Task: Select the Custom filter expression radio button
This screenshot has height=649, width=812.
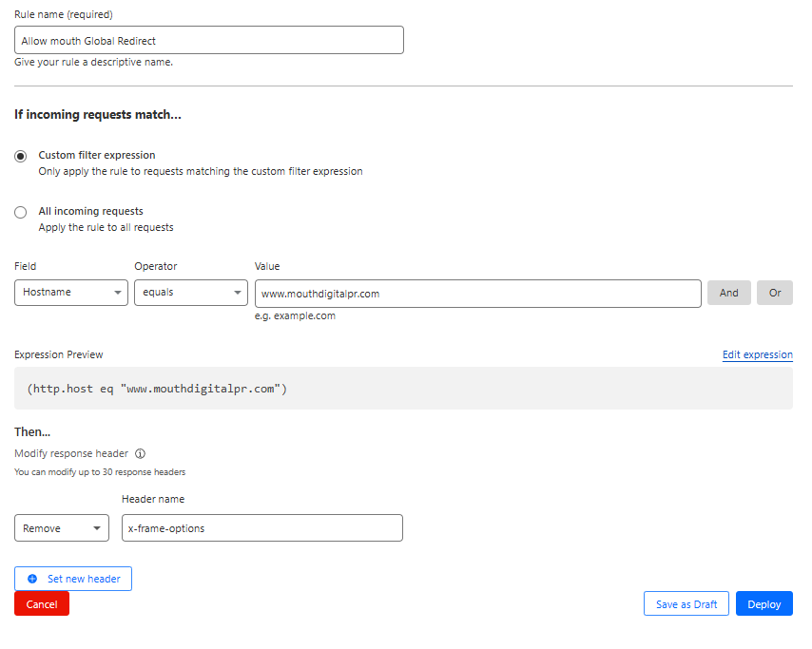Action: (x=21, y=156)
